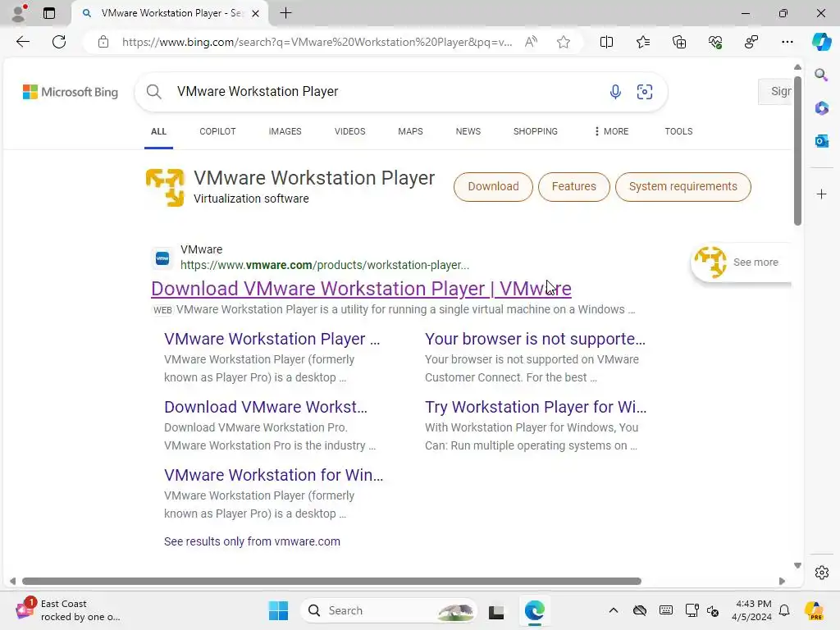This screenshot has height=630, width=840.
Task: Open Microsoft 365 sidebar icon
Action: point(822,107)
